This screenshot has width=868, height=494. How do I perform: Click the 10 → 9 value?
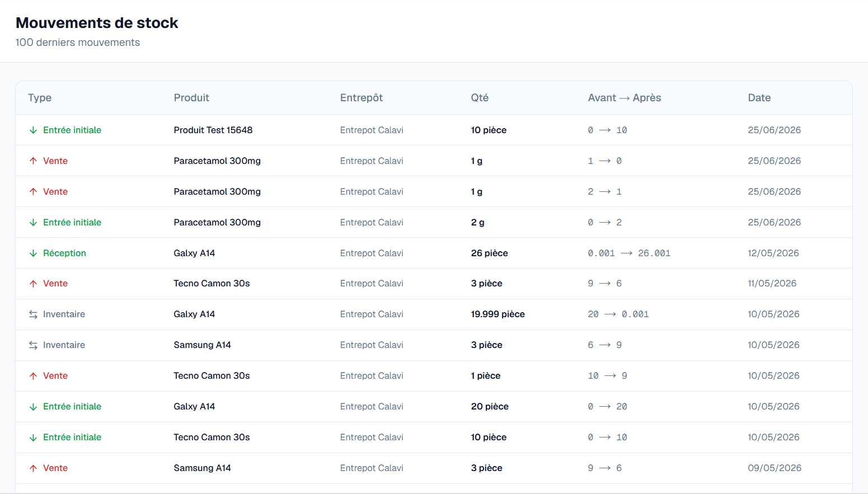click(607, 375)
